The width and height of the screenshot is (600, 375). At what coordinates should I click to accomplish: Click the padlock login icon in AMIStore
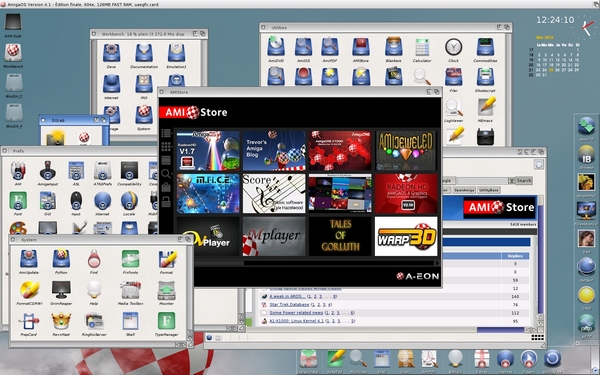pos(166,201)
